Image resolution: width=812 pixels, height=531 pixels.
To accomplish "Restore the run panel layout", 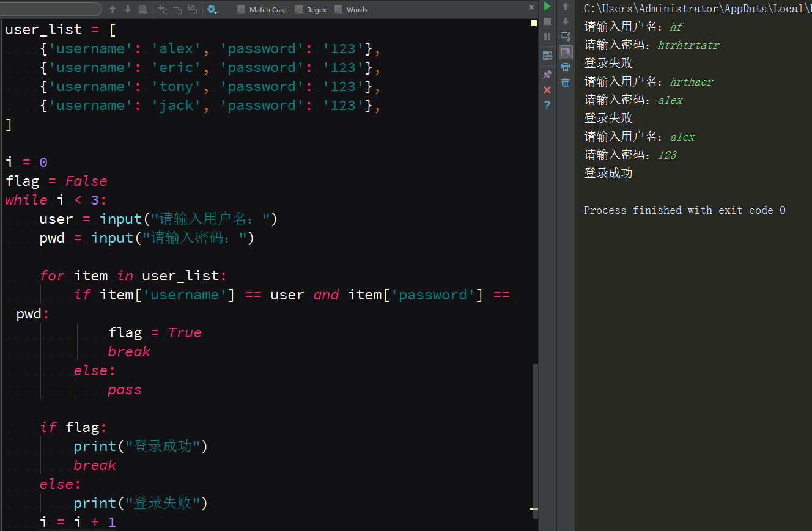I will (x=547, y=55).
